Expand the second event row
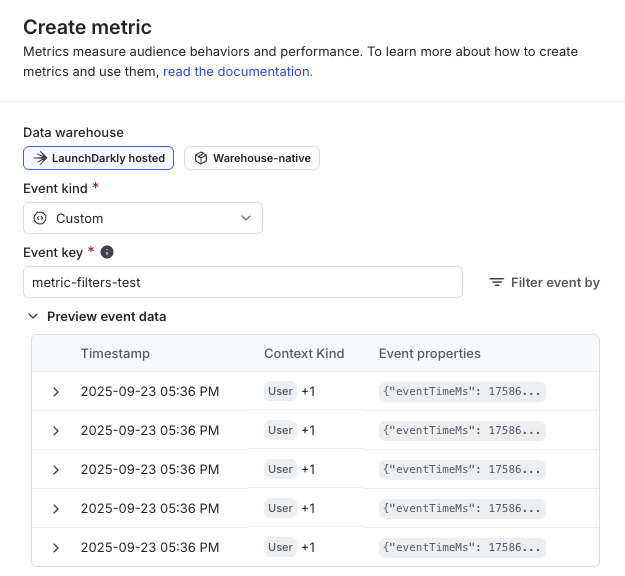 [x=56, y=431]
